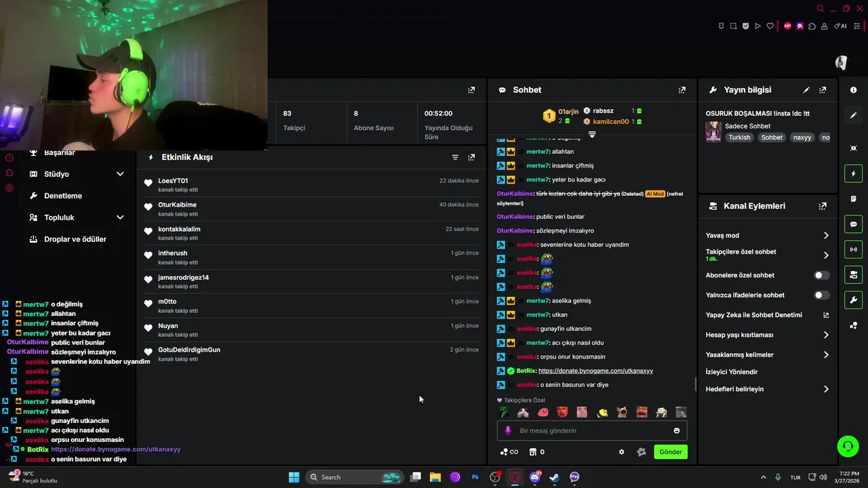This screenshot has width=868, height=488.
Task: Click the browser profile person icon
Action: point(824,26)
